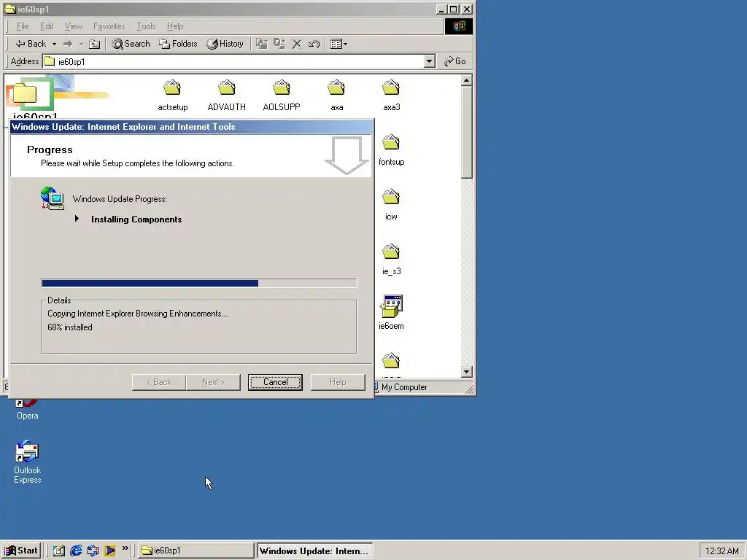747x560 pixels.
Task: Expand the Quick Launch overflow chevron
Action: coord(125,548)
